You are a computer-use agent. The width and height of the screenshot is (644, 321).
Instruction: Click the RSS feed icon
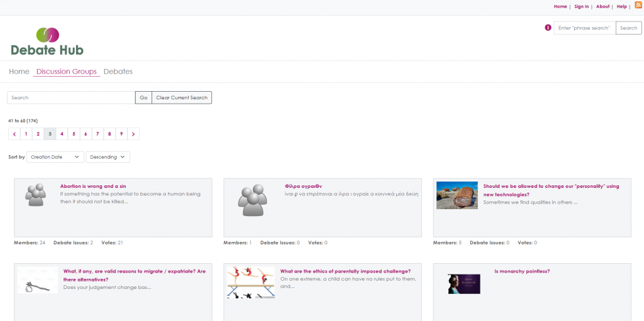638,6
